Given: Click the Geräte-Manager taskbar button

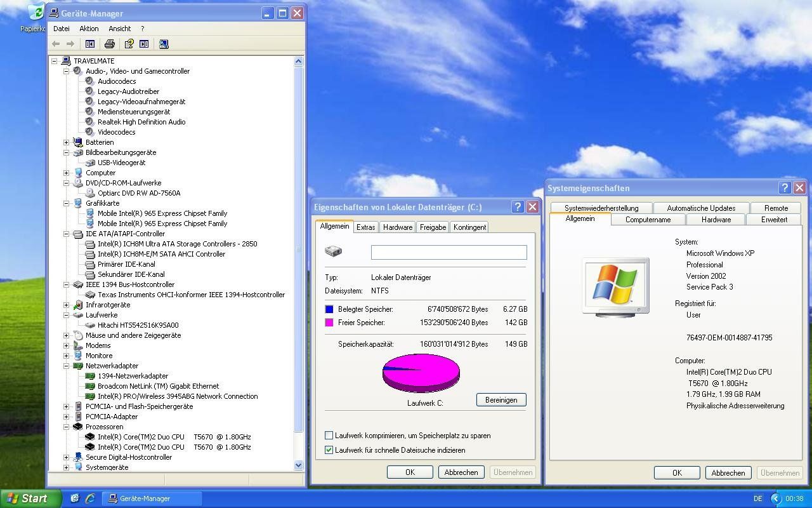Looking at the screenshot, I should 152,498.
